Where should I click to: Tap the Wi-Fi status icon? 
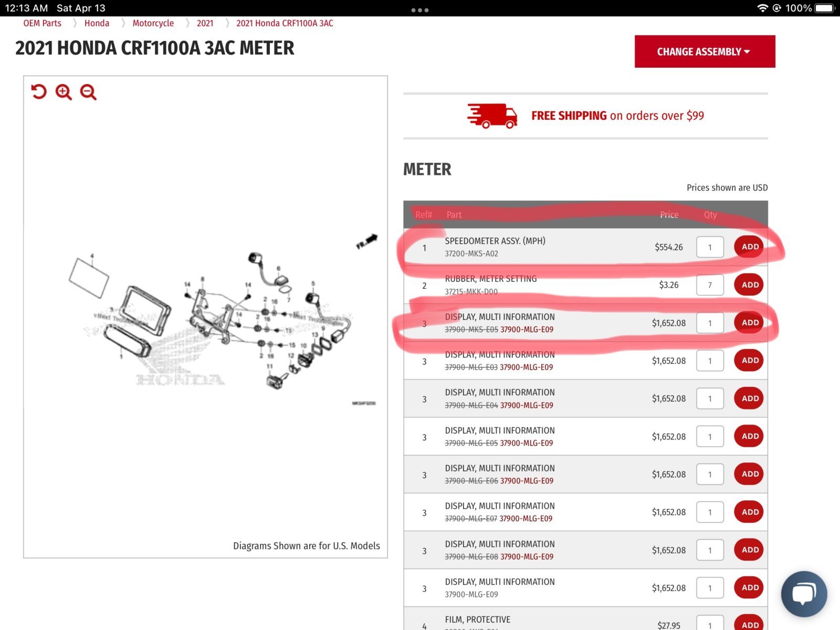coord(762,8)
